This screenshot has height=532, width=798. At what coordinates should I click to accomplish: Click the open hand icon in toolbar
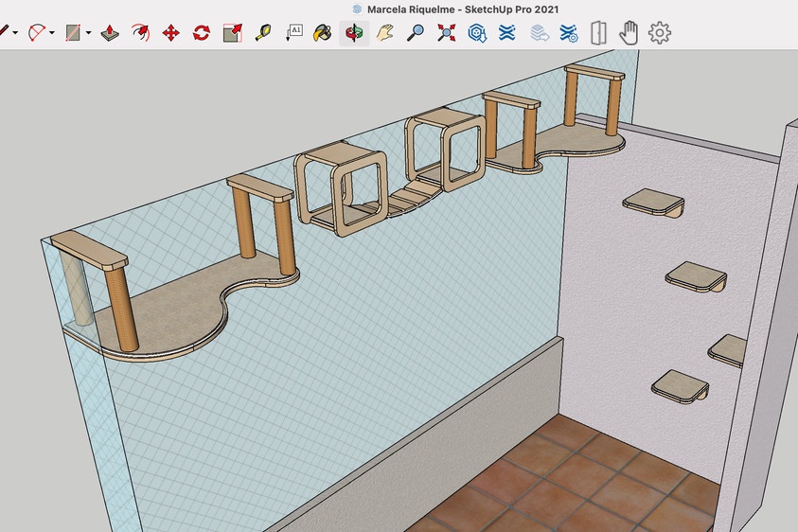point(630,33)
